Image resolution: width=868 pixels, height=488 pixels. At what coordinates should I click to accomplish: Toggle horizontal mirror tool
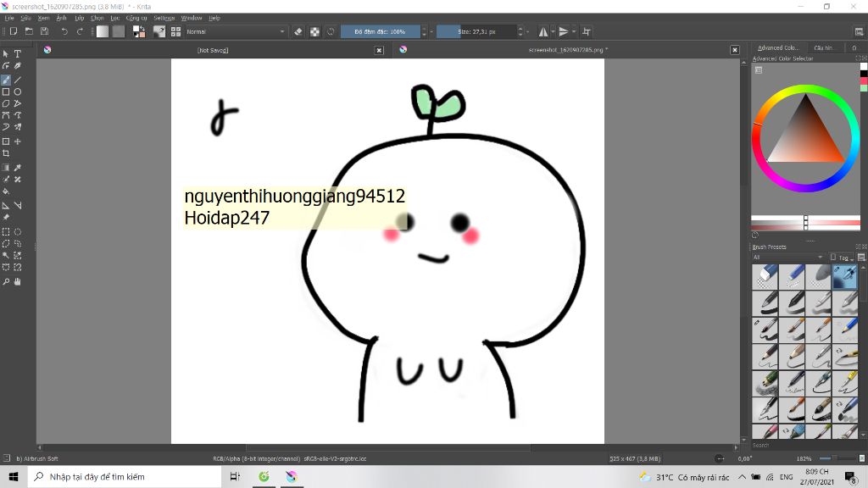543,31
